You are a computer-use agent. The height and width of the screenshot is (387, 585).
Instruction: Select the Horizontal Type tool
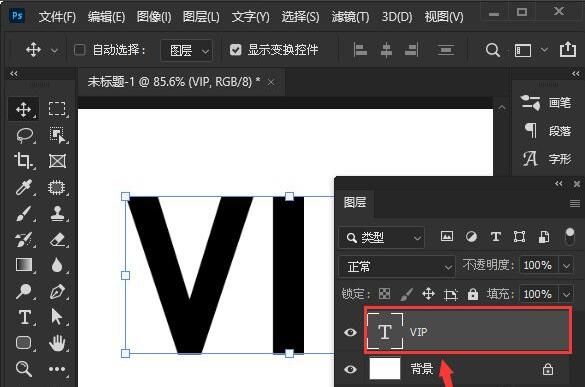[x=24, y=317]
